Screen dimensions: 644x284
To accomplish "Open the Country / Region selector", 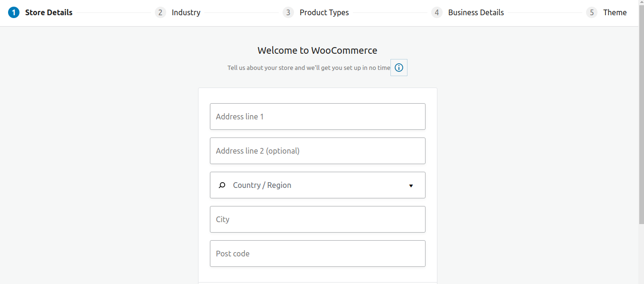I will pos(318,185).
